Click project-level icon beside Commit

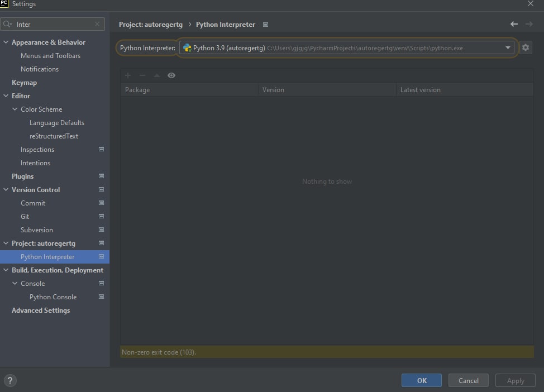(x=101, y=203)
